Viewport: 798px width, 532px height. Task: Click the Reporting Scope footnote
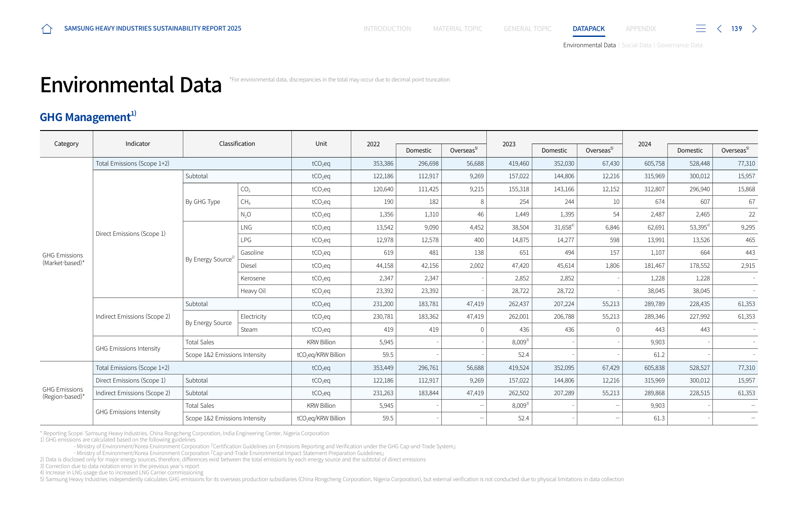(185, 433)
